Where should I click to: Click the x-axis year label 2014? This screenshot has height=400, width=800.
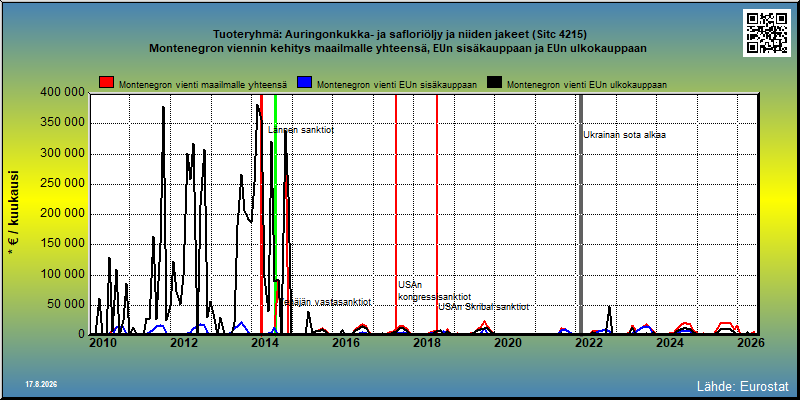pos(264,343)
